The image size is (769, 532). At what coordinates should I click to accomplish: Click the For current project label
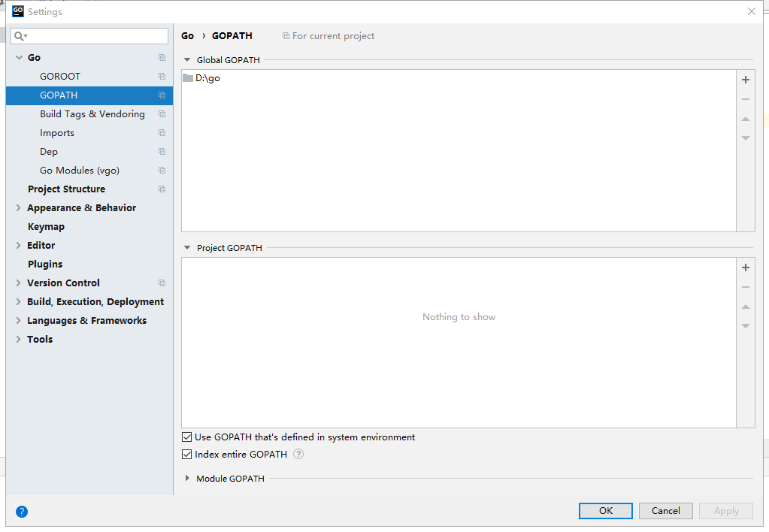(333, 36)
